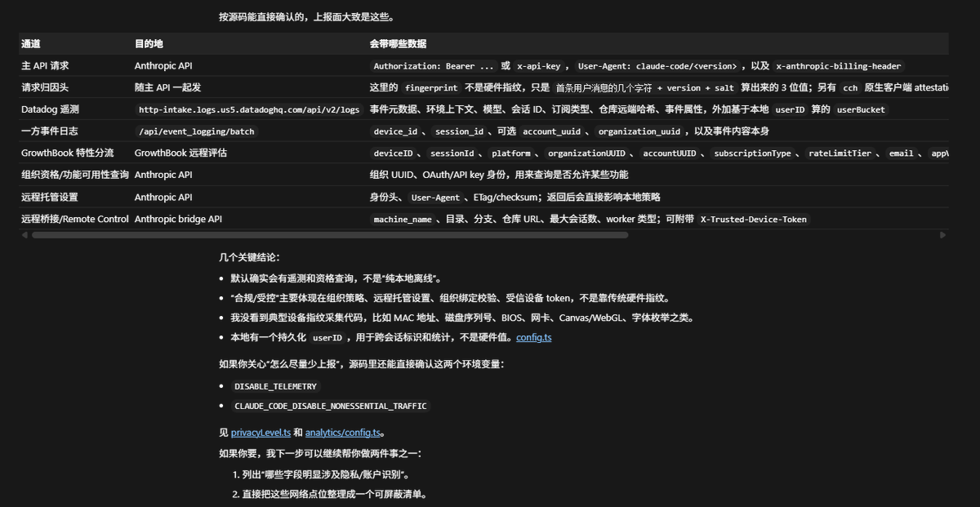Click the 会带哪些数据 column header
The image size is (980, 507).
coord(399,43)
